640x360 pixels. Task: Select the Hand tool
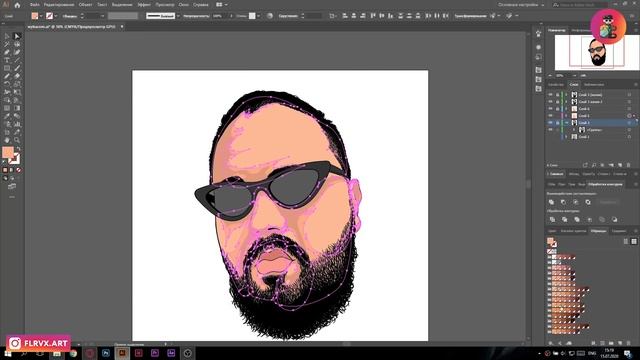[x=7, y=140]
